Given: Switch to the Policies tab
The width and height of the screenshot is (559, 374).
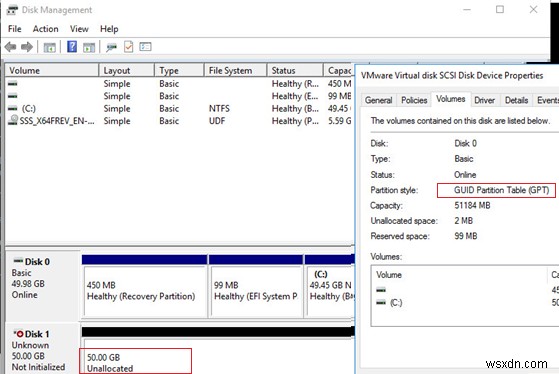Looking at the screenshot, I should (414, 100).
